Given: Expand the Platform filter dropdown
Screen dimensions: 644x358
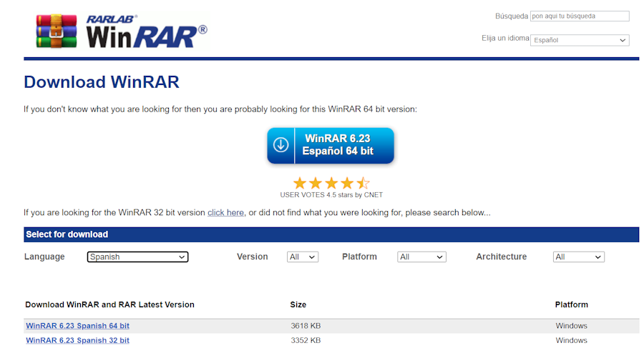Looking at the screenshot, I should 421,257.
